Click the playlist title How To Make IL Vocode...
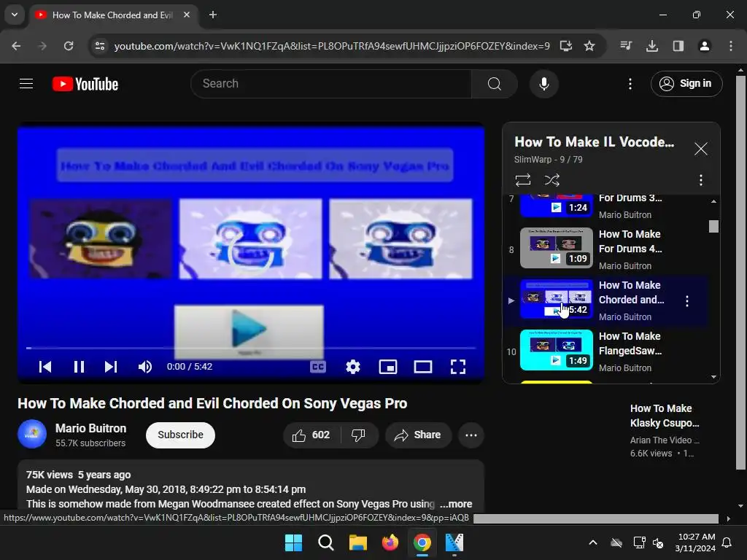 tap(594, 142)
